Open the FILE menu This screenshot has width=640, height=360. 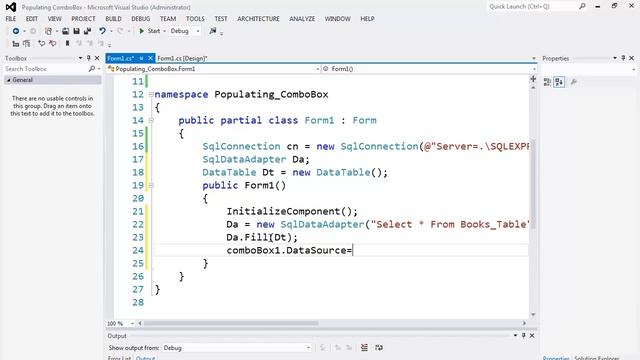[11, 19]
